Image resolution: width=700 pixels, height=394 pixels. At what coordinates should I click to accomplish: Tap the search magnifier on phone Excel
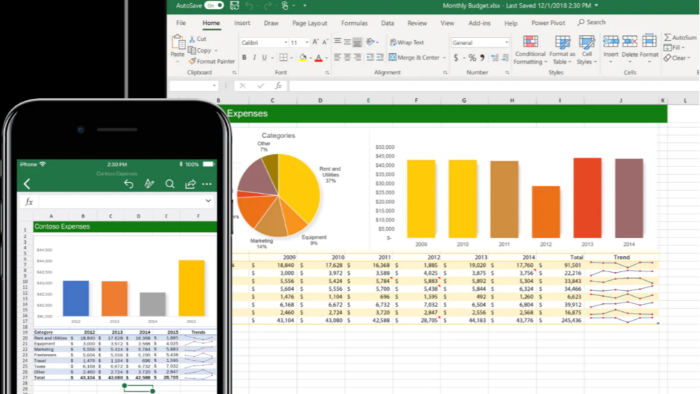[x=170, y=184]
